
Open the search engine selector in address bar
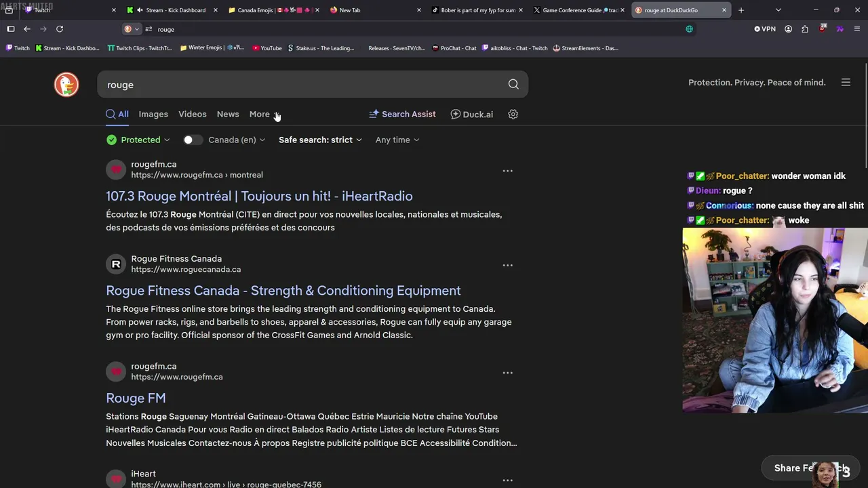click(132, 29)
